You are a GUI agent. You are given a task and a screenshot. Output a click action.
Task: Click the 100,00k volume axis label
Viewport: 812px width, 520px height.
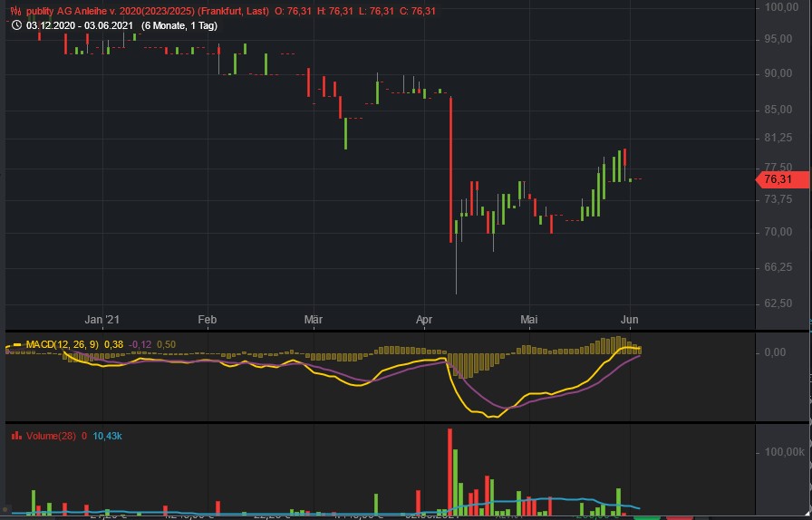tap(785, 453)
